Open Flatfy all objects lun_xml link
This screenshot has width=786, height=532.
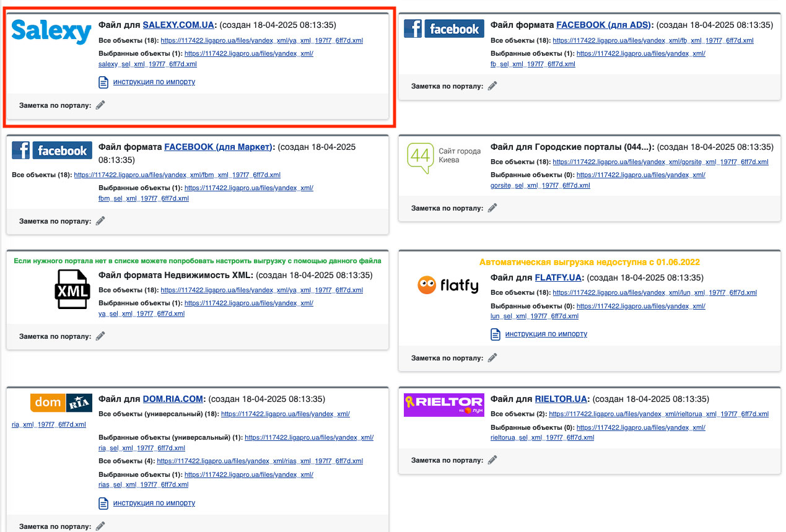pyautogui.click(x=655, y=293)
